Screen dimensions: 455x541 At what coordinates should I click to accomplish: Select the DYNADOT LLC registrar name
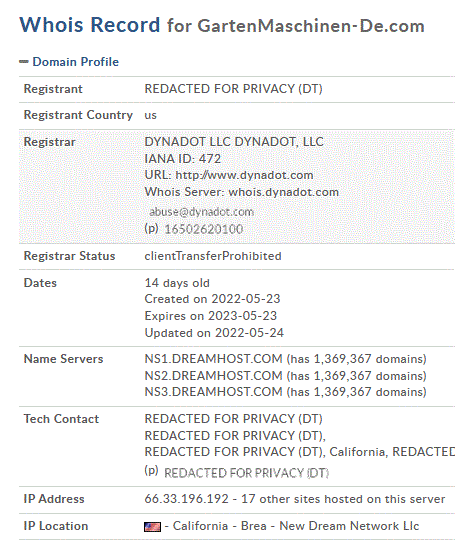point(234,141)
